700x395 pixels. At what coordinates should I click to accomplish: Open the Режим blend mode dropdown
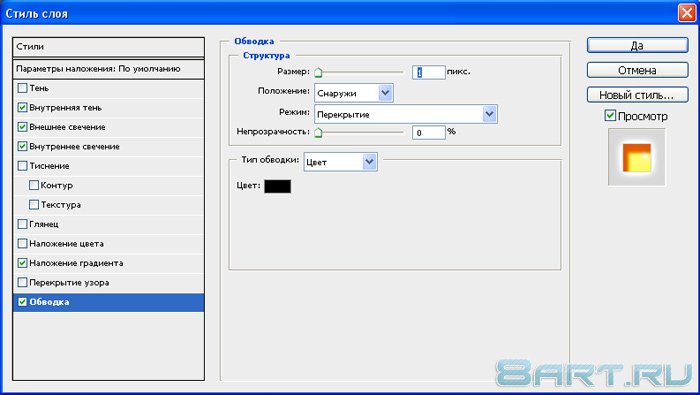pos(406,114)
